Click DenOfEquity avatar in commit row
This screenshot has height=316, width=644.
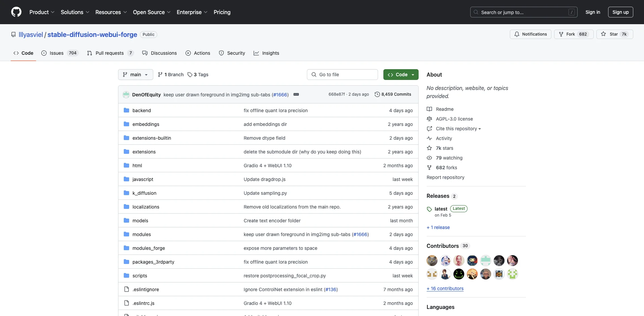point(126,95)
